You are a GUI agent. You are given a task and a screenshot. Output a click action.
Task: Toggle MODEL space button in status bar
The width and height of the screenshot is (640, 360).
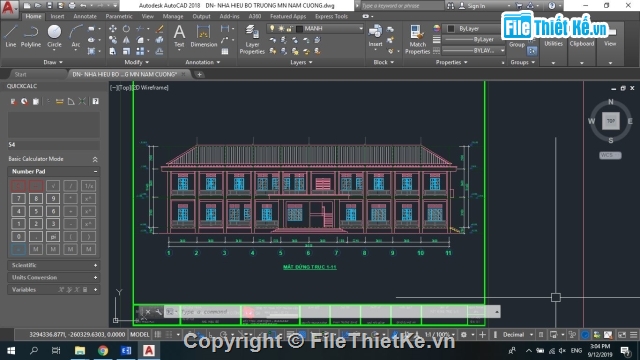pos(140,334)
